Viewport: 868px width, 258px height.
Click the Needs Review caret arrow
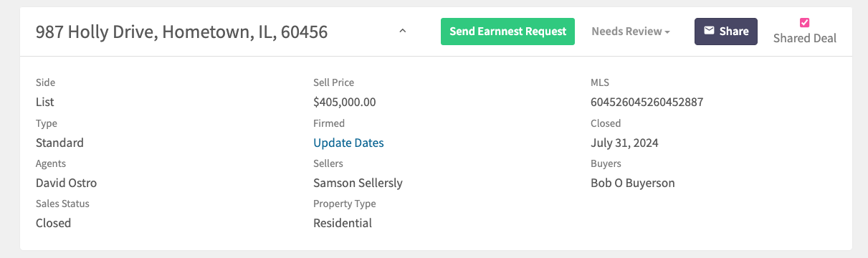(667, 32)
